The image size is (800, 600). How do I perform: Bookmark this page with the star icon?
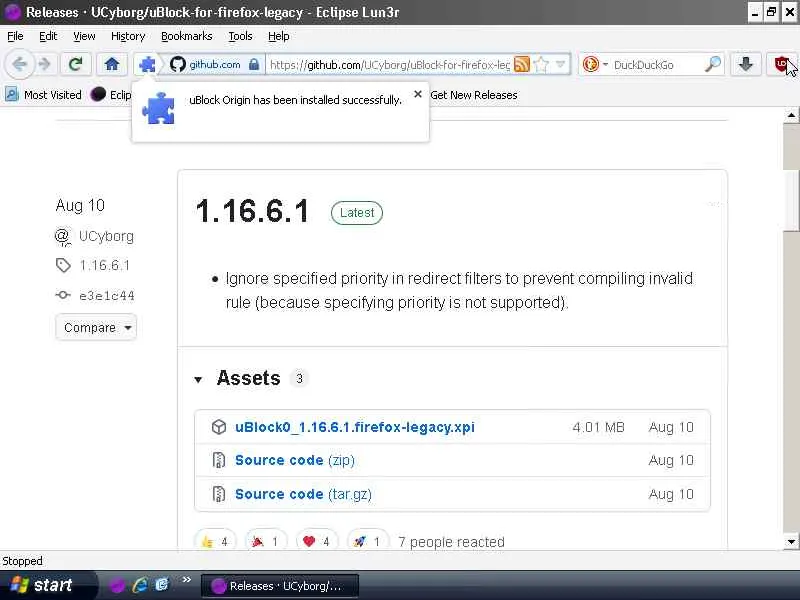coord(541,64)
